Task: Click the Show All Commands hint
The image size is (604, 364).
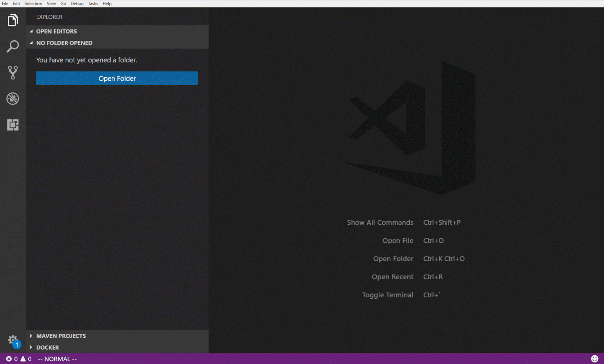Action: [x=380, y=223]
